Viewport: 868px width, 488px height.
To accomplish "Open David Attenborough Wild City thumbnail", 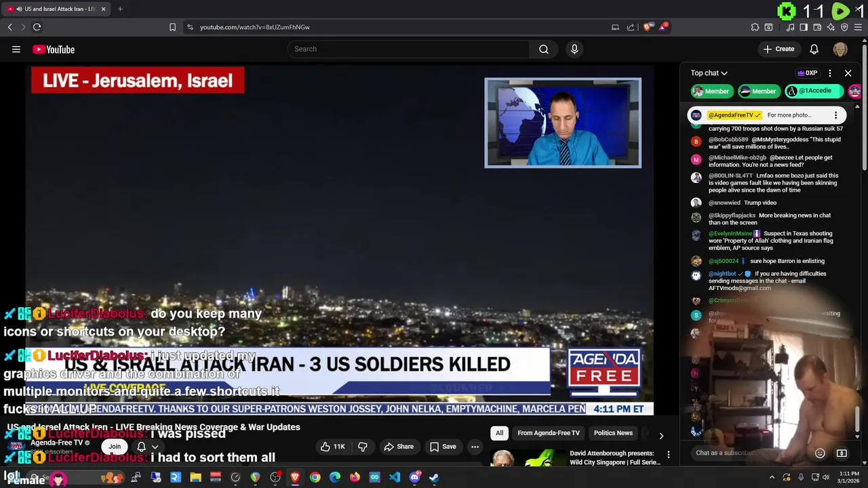I will click(x=527, y=459).
